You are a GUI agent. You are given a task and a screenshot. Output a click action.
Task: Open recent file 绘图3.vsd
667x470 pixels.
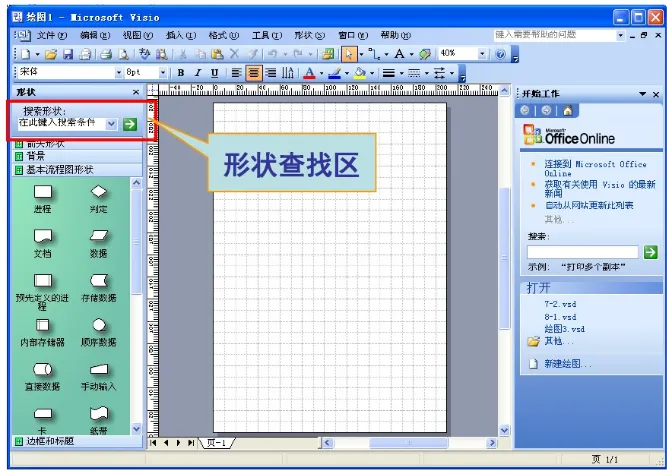(564, 329)
